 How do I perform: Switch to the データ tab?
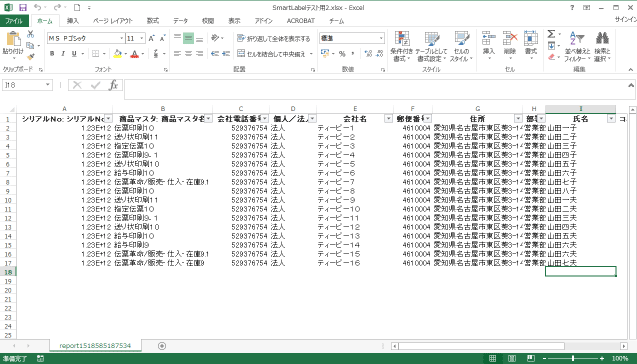(180, 21)
